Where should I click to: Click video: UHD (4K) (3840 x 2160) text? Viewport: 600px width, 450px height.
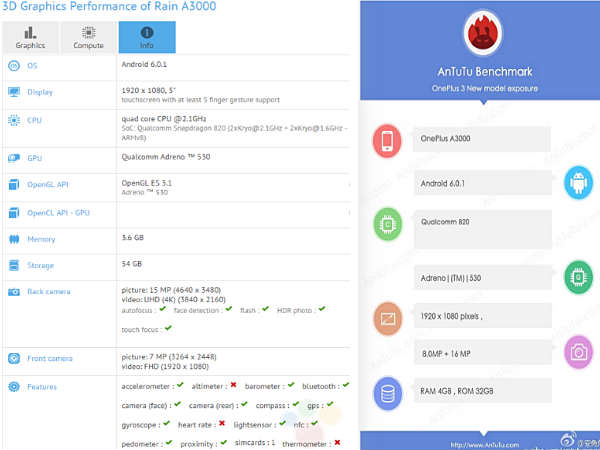coord(173,299)
